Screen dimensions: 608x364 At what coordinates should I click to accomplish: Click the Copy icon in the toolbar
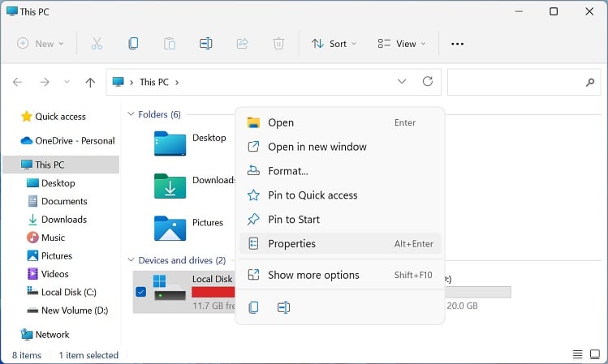[133, 43]
